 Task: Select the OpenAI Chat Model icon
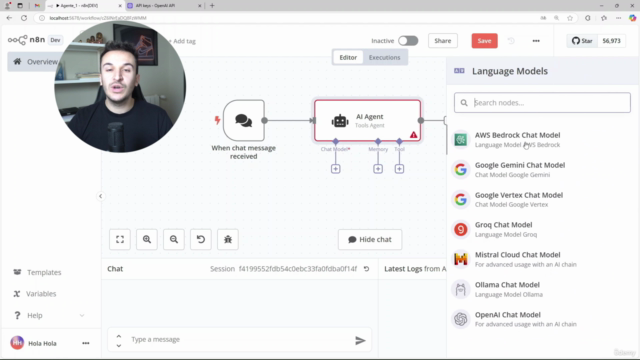pos(461,319)
